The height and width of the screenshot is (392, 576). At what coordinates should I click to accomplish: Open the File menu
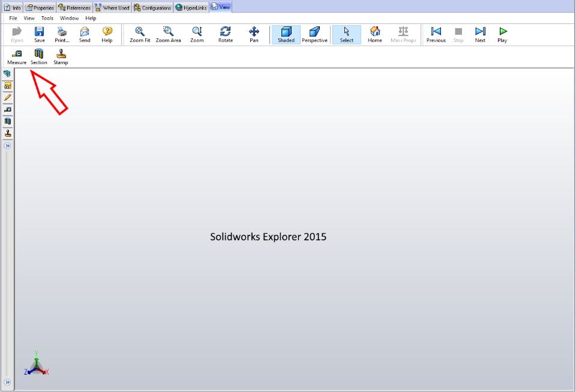(13, 18)
